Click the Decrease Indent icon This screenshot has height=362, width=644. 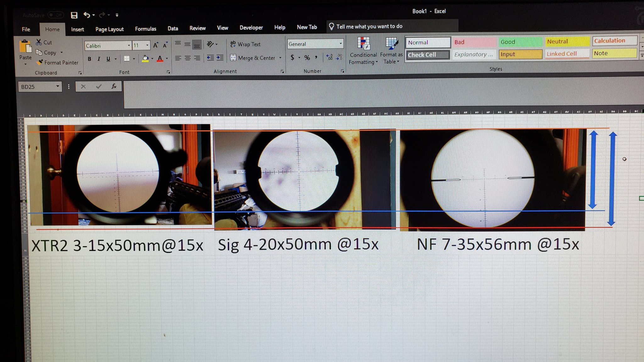(210, 58)
